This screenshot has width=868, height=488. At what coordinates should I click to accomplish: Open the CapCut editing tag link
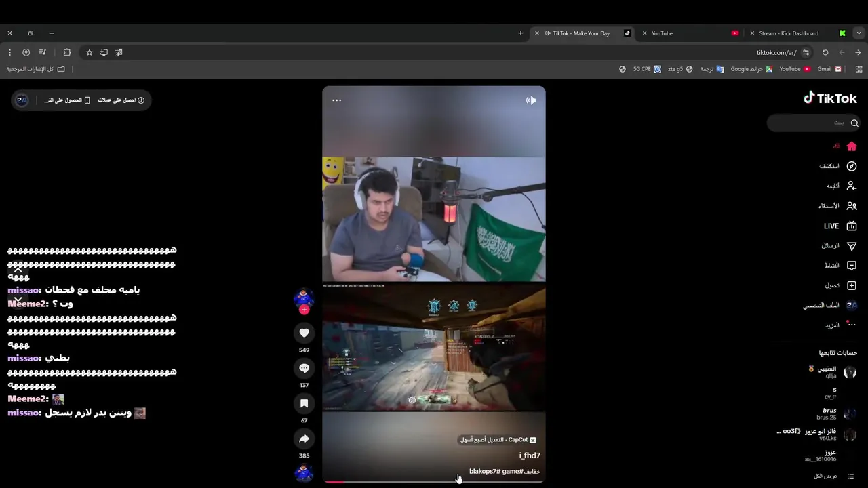(x=498, y=439)
